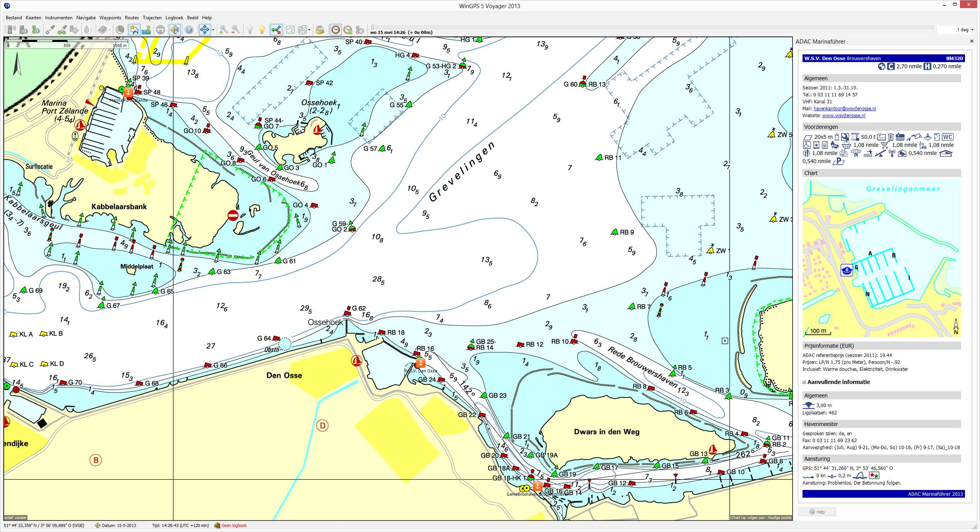Click Marina Port Zélande orange anchor marker
980x532 pixels.
[128, 92]
